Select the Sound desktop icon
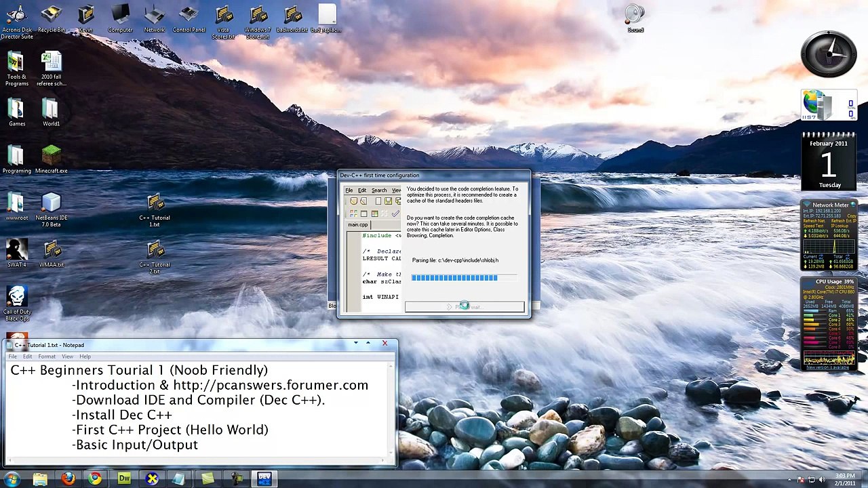 click(635, 19)
